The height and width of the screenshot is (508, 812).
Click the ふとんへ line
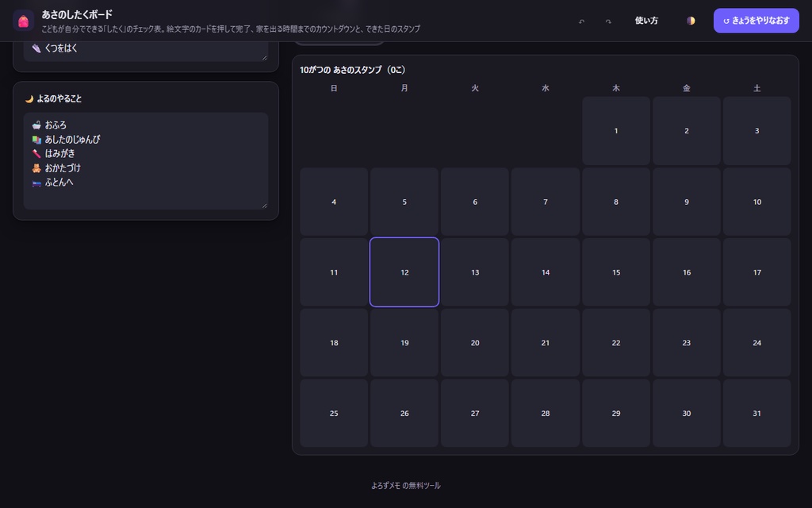pyautogui.click(x=52, y=182)
